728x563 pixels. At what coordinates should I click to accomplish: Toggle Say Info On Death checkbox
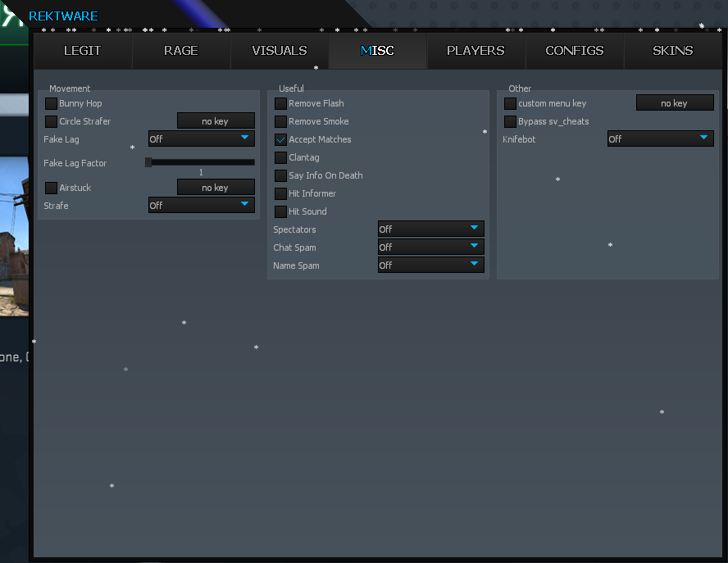click(x=280, y=175)
